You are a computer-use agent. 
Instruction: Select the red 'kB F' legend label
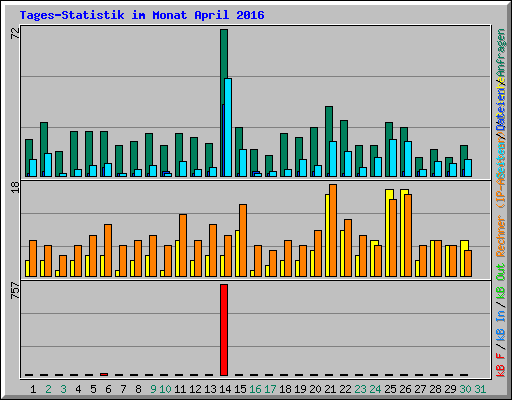coord(501,364)
